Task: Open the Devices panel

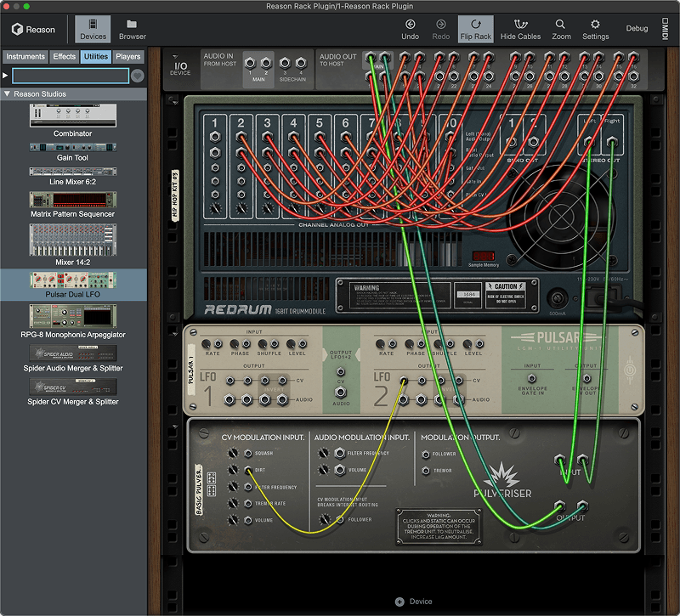Action: click(93, 29)
